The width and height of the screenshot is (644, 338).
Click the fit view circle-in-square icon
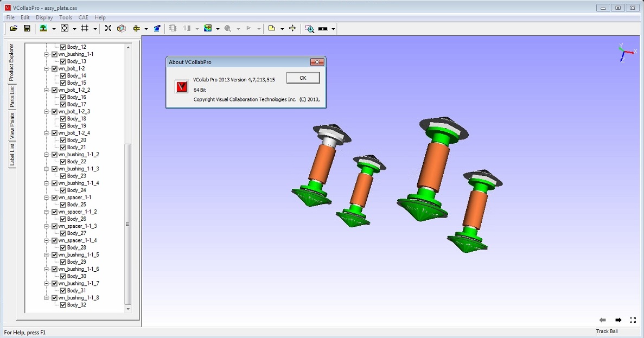(x=65, y=28)
